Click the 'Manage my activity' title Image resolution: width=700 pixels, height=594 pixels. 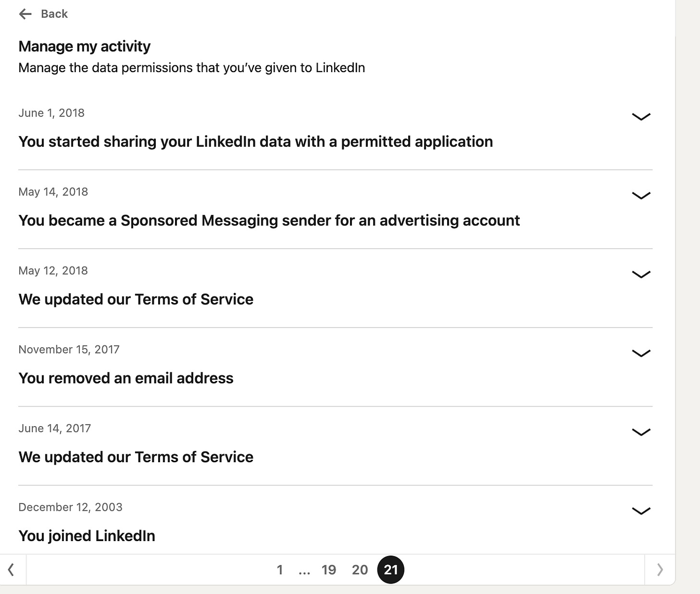(85, 46)
